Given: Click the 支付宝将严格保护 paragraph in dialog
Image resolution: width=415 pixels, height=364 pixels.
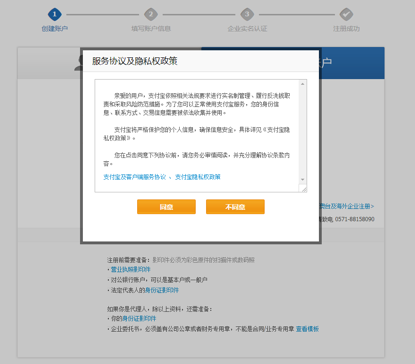Looking at the screenshot, I should (x=197, y=134).
